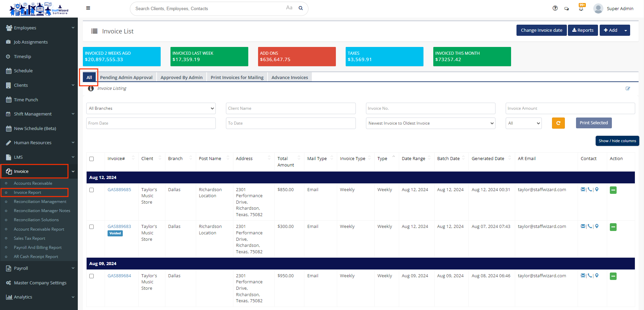
Task: Click map location icon for invoice GAS889684
Action: pos(597,276)
